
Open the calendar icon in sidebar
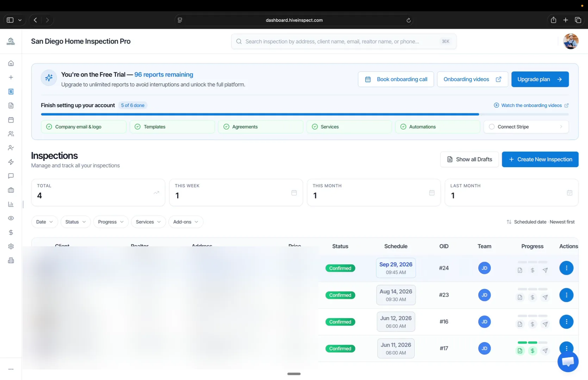coord(11,120)
